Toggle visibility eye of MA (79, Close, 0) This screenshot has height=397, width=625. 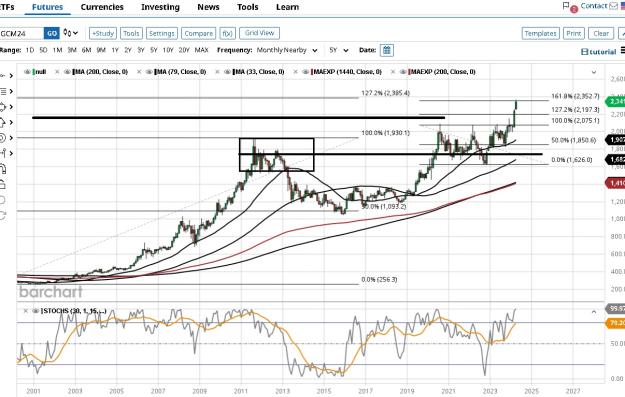pos(149,72)
